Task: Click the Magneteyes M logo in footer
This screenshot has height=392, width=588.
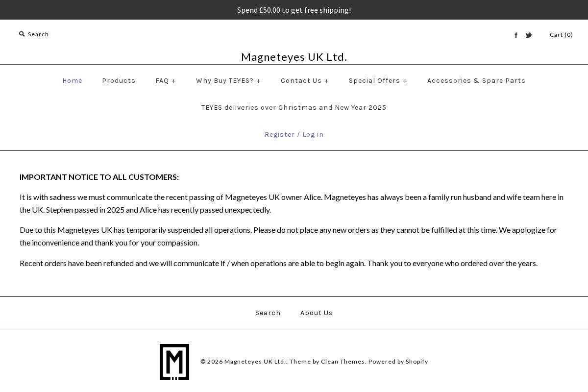Action: pos(174,362)
